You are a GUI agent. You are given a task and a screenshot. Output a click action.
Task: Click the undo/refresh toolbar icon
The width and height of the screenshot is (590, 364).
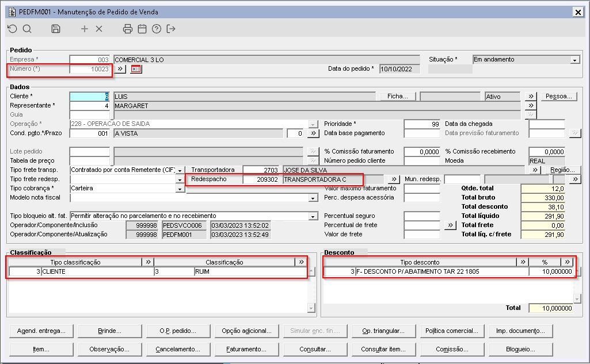point(12,29)
